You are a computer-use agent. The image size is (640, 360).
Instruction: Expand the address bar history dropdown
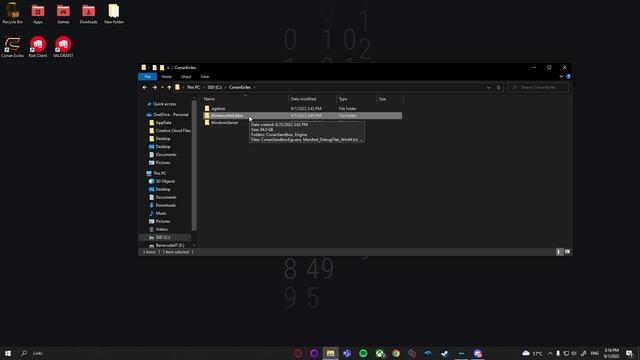tap(488, 87)
